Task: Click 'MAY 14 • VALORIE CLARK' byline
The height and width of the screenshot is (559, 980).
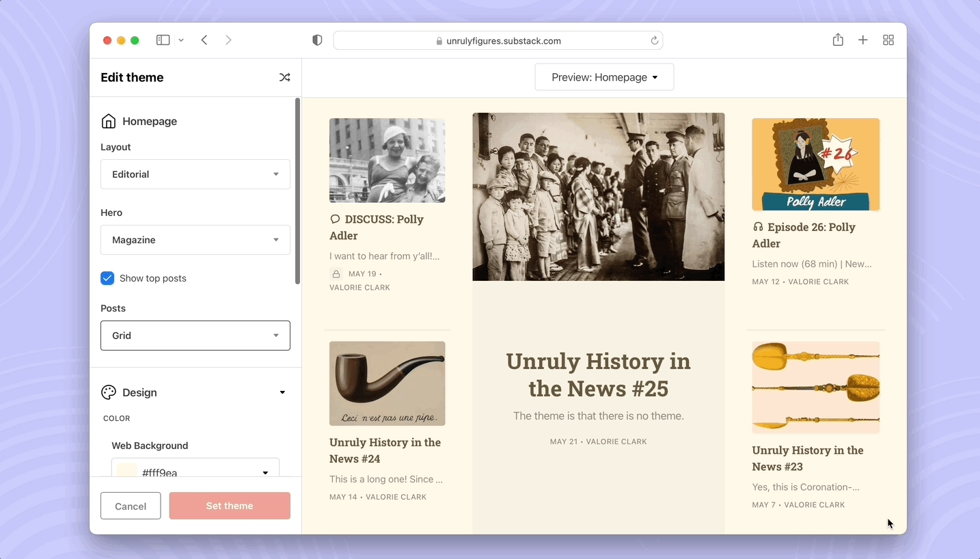Action: point(378,497)
